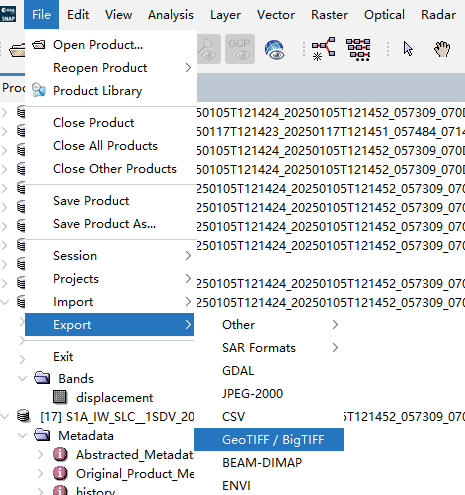The height and width of the screenshot is (495, 465).
Task: Select Abstracted_Metadata tree item
Action: click(x=135, y=455)
